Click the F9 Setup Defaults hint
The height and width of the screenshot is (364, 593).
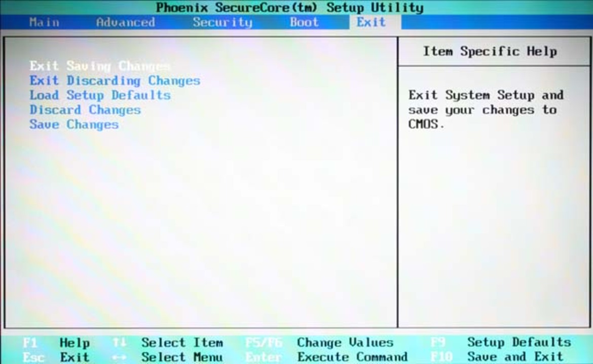point(501,343)
